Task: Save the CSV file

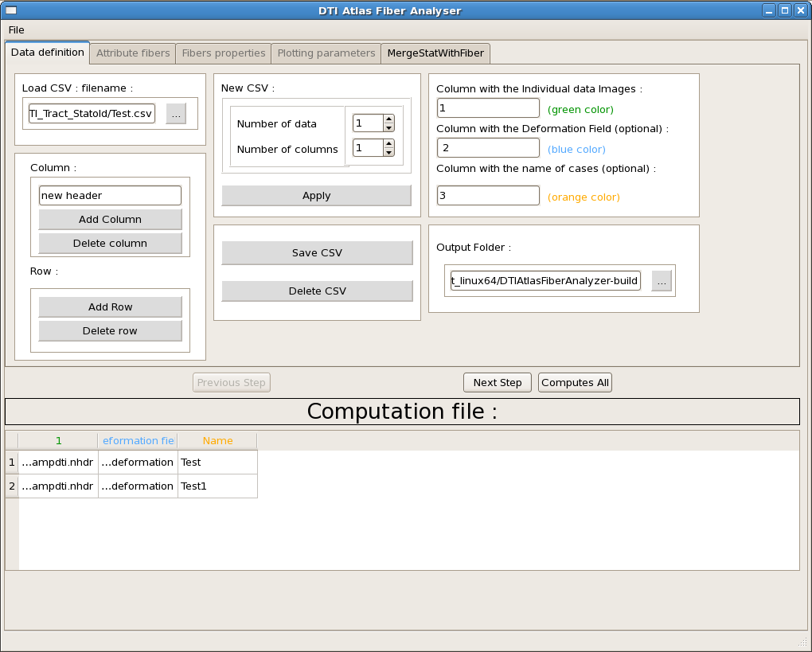Action: (317, 253)
